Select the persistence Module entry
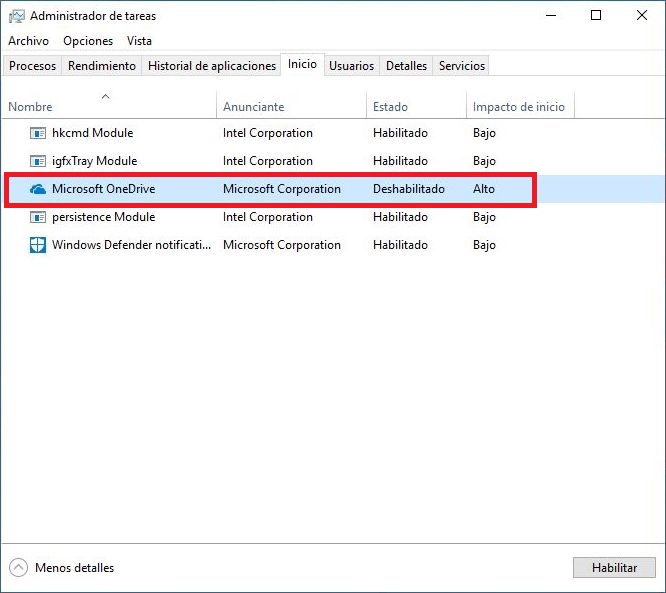 [x=104, y=217]
